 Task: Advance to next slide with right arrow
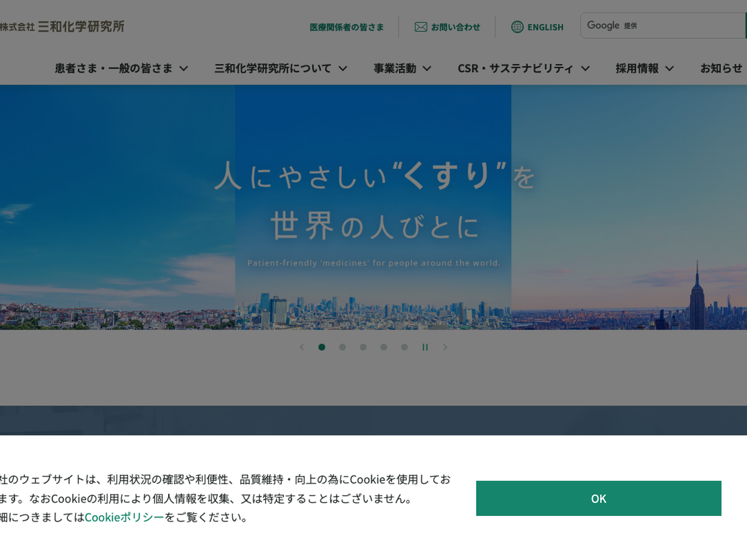tap(445, 347)
